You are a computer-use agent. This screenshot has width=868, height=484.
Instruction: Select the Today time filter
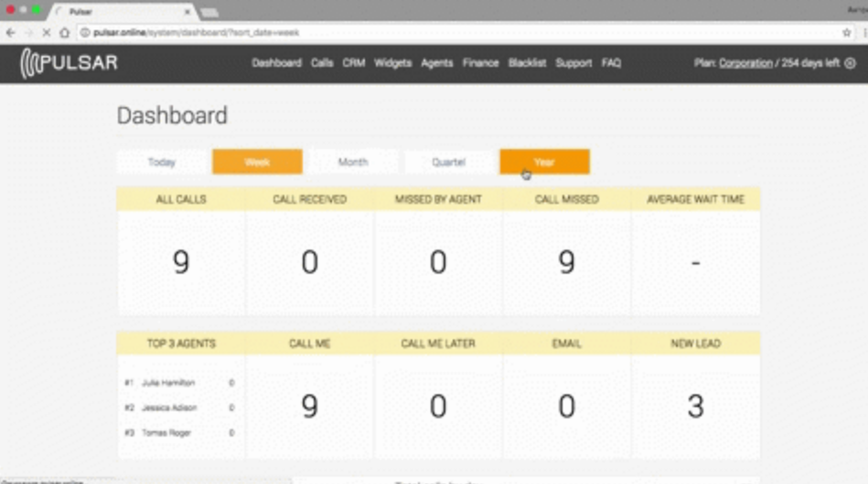click(x=162, y=162)
